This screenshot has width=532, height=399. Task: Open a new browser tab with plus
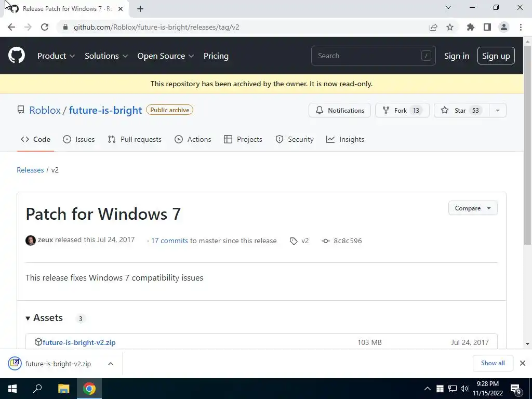click(x=140, y=9)
